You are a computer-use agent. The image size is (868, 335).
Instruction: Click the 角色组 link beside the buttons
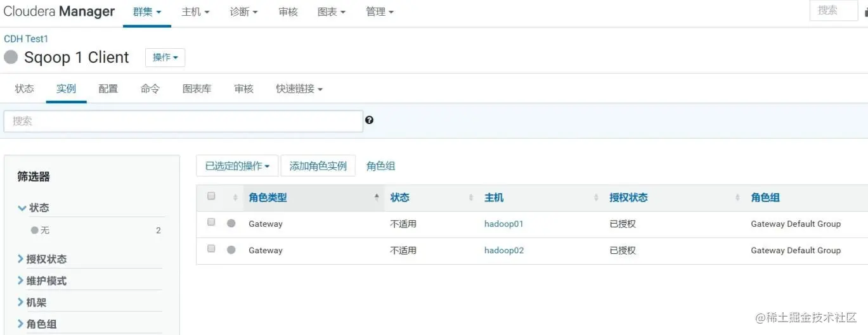(x=380, y=166)
